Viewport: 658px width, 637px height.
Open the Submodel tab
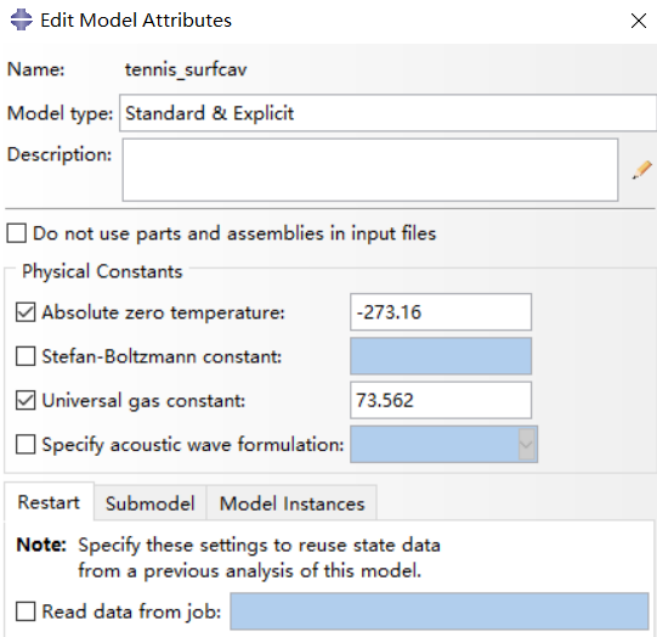[x=150, y=503]
